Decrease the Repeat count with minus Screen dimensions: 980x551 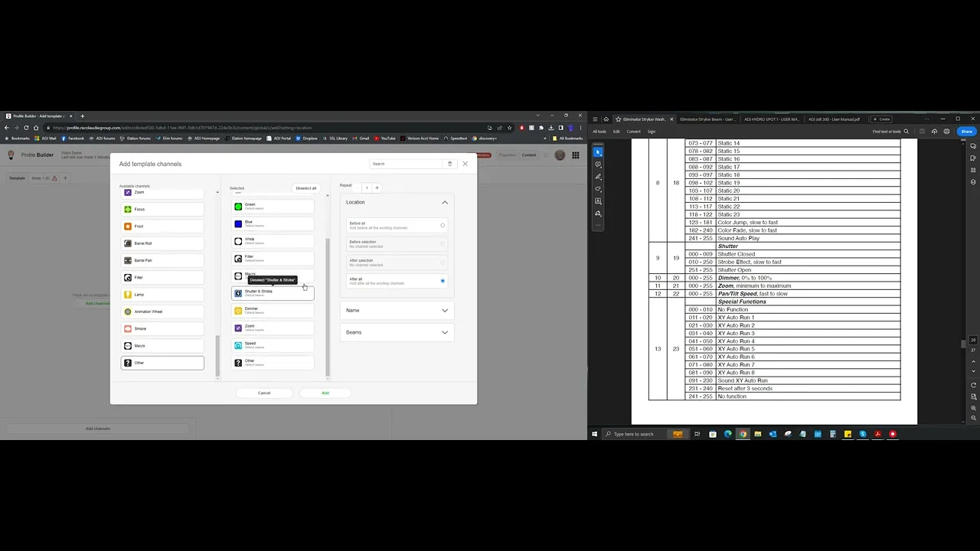click(358, 187)
